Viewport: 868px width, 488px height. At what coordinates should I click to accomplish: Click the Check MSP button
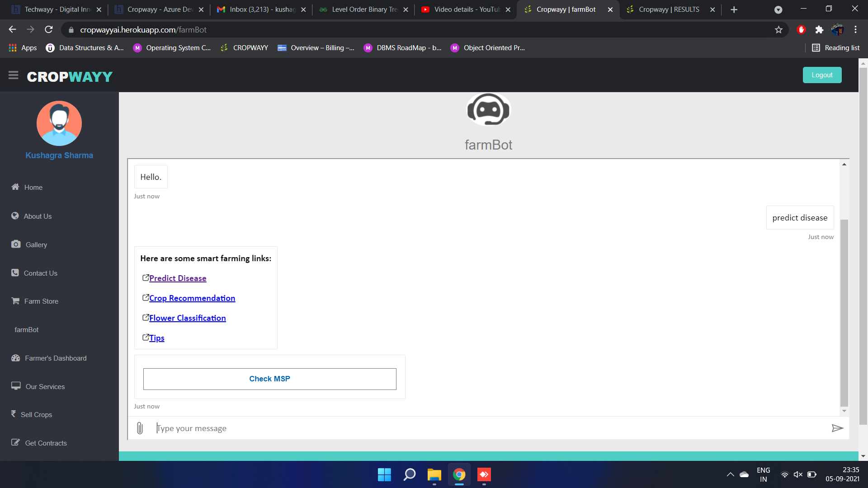click(269, 379)
